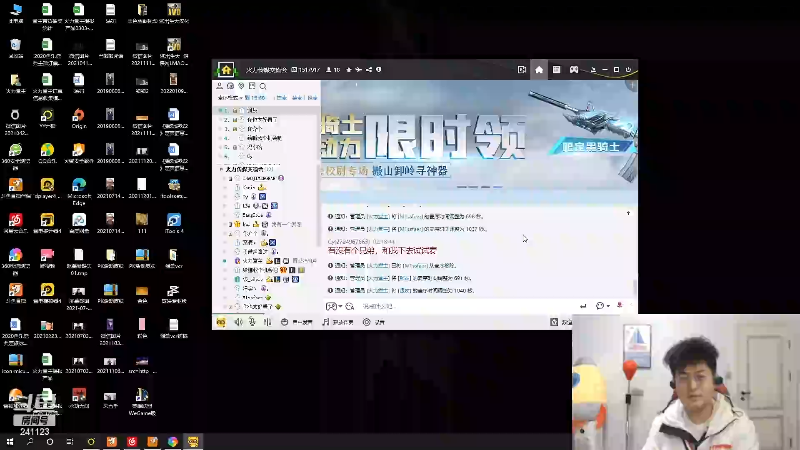Viewport: 800px width, 450px height.
Task: Click the red flower gift icon
Action: coord(620,306)
